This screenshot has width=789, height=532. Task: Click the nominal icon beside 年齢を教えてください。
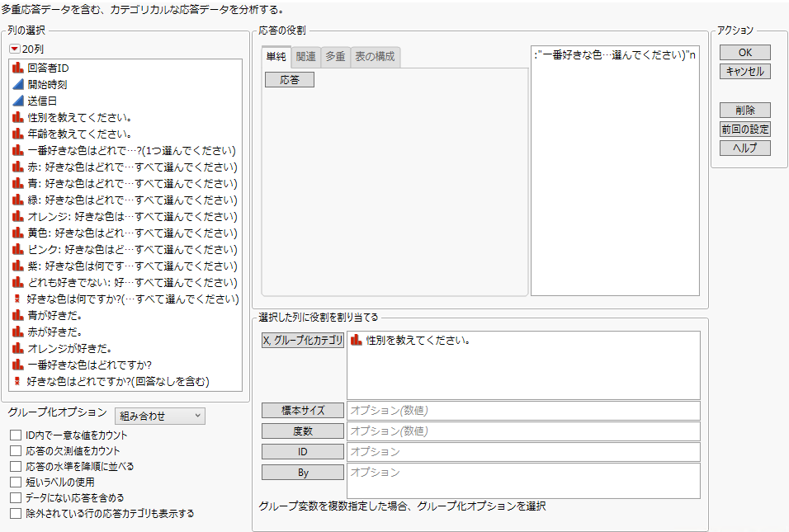point(16,133)
